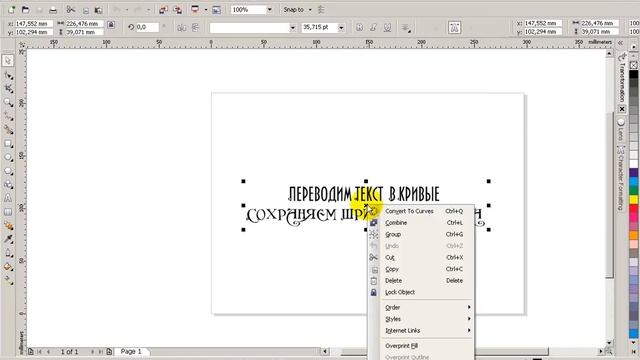Select the Shape tool

(8, 75)
